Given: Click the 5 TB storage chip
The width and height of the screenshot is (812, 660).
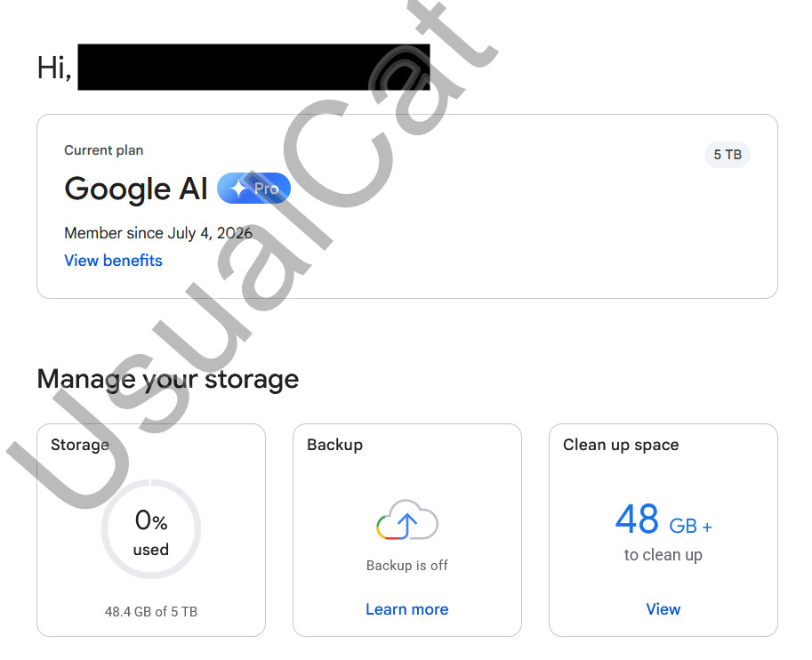Looking at the screenshot, I should (x=728, y=155).
